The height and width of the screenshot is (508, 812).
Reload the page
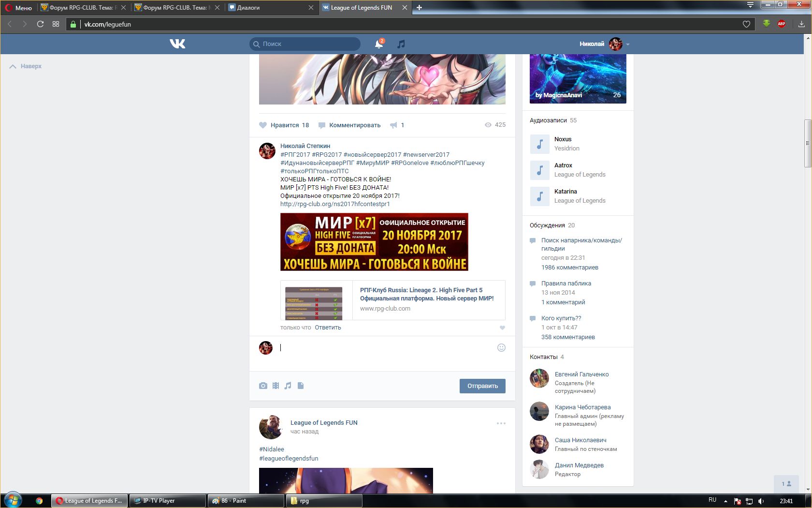coord(40,24)
